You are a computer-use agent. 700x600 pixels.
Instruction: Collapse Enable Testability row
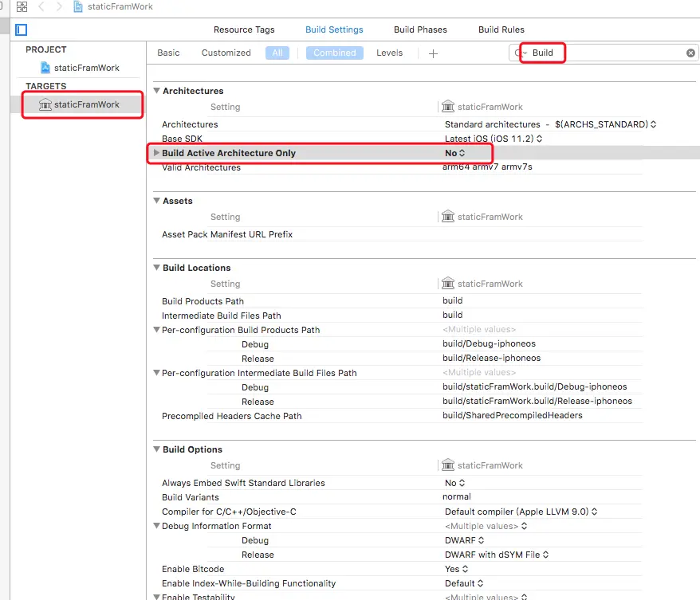coord(157,597)
